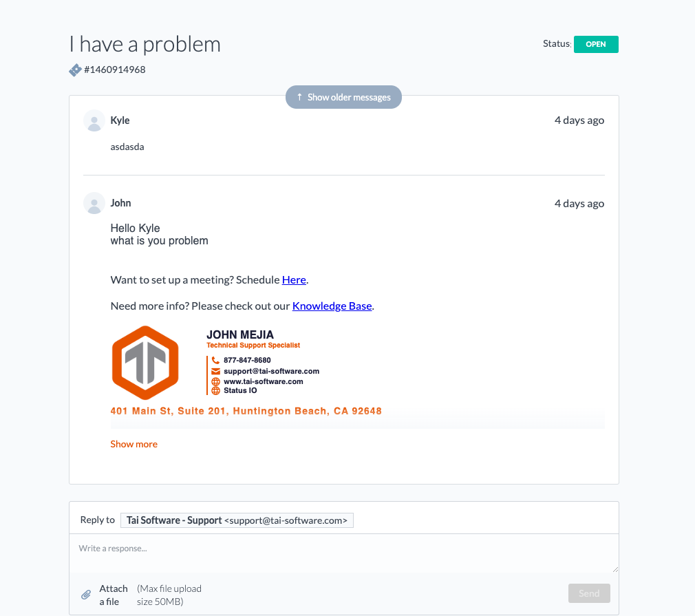The height and width of the screenshot is (616, 695).
Task: Click the 'Hello Kyle' line
Action: (135, 228)
